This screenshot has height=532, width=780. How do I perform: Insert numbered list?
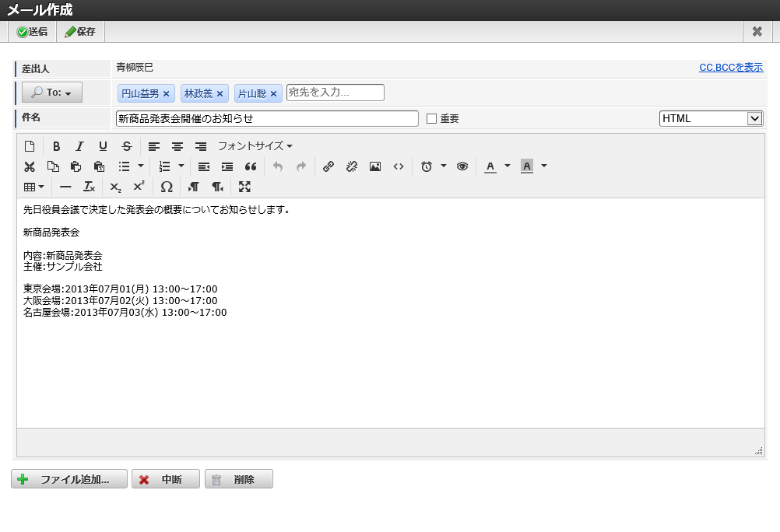tap(165, 166)
